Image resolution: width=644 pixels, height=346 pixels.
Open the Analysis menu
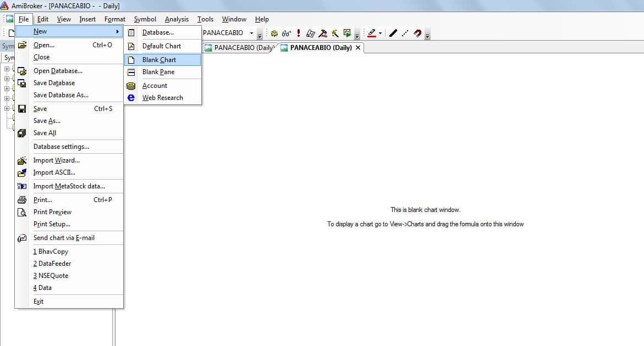pos(177,19)
